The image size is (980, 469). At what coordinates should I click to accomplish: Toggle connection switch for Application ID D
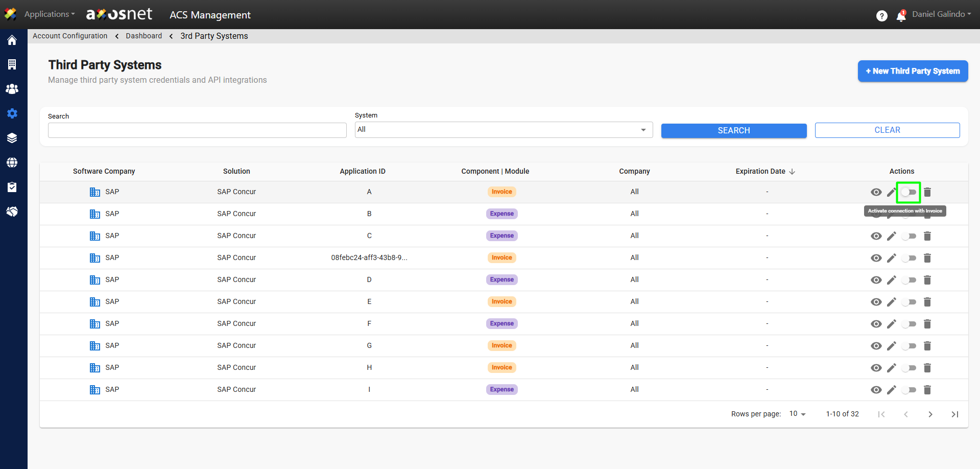(x=909, y=280)
